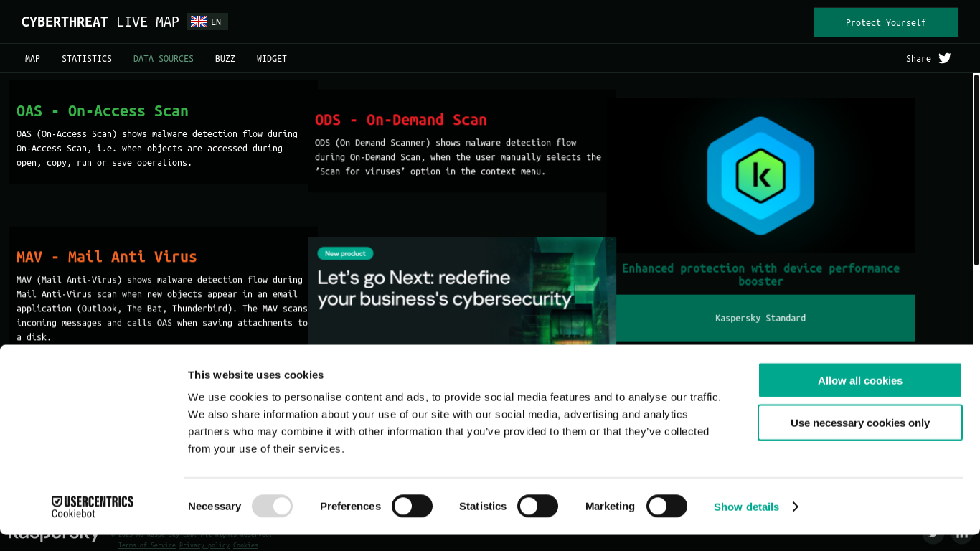Open the MAP navigation tab

[x=32, y=59]
